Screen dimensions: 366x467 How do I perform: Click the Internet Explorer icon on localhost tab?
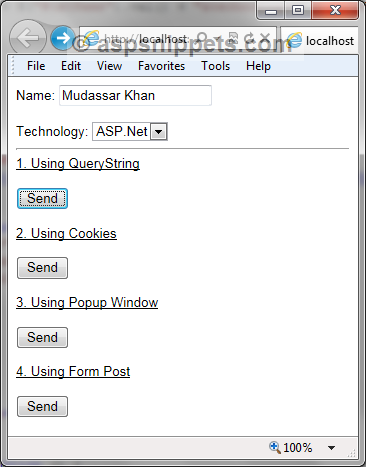tap(295, 40)
